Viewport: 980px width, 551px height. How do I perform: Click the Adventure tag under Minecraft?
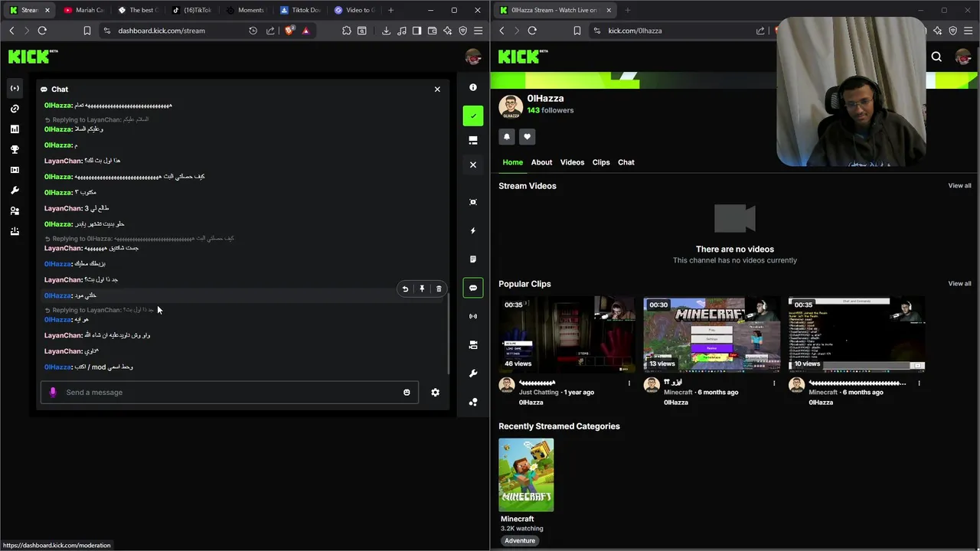point(520,541)
